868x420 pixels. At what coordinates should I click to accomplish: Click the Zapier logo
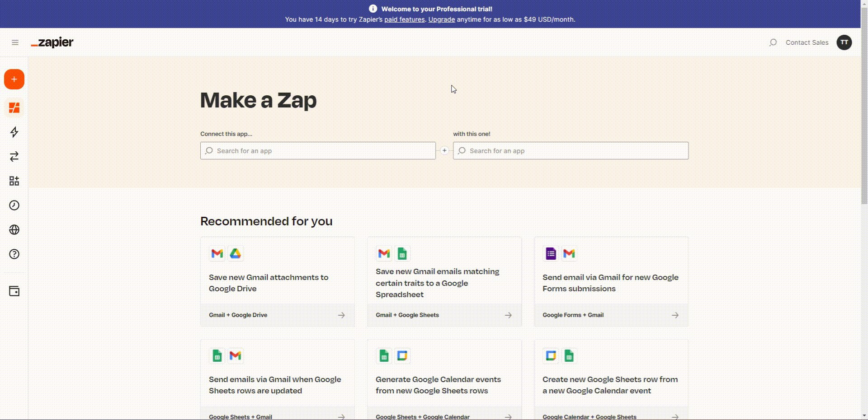tap(52, 42)
